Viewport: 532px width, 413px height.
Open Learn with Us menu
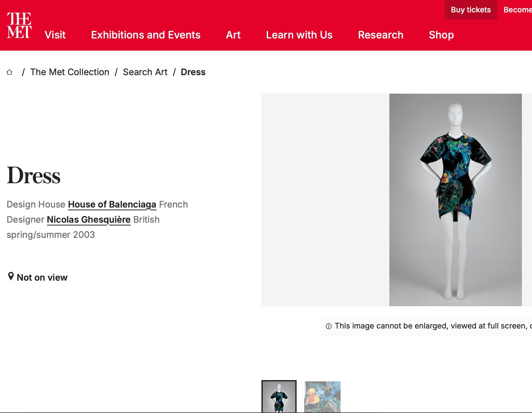[x=299, y=35]
